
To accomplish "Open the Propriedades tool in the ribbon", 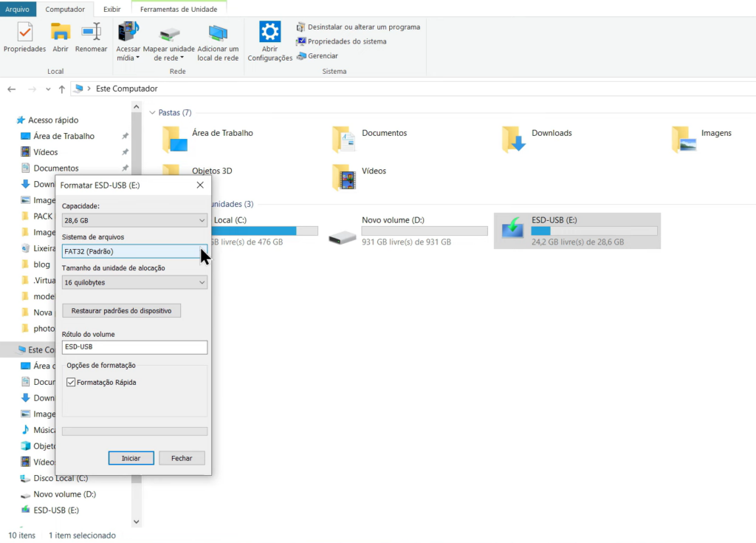I will point(24,37).
